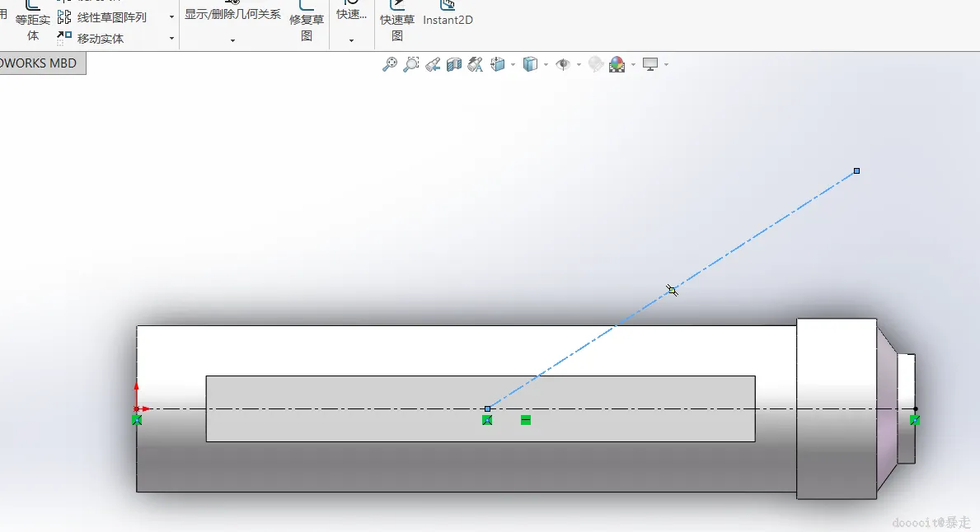
Task: Expand the Display Style dropdown arrow
Action: 546,64
